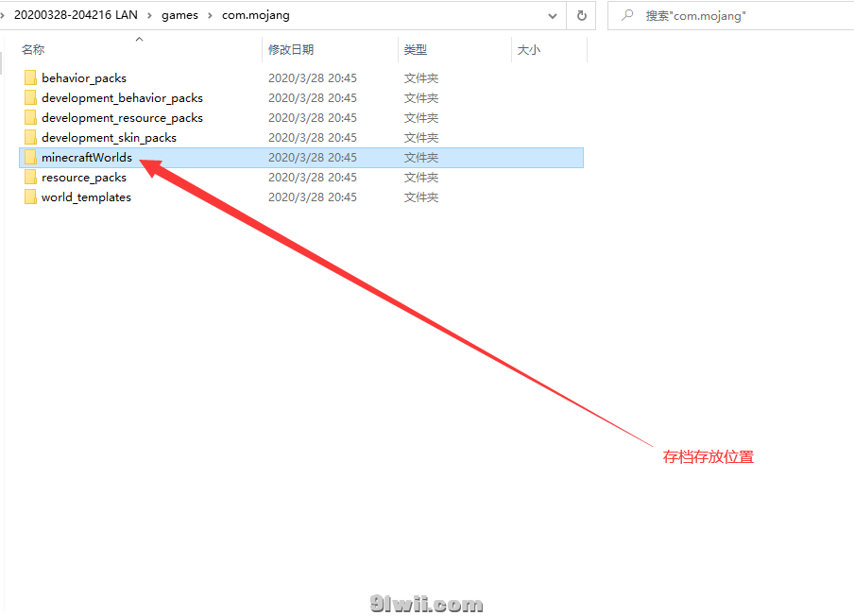
Task: Click the development_skin_packs folder icon
Action: click(30, 137)
